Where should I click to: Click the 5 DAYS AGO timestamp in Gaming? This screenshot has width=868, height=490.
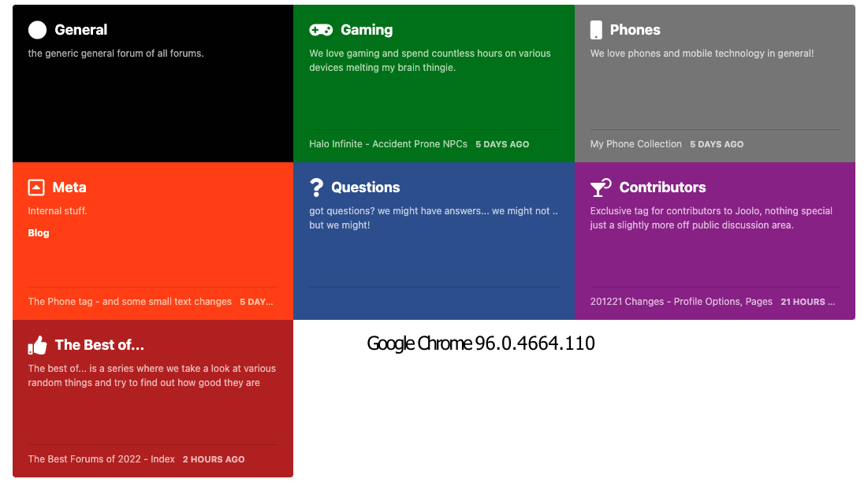coord(502,144)
